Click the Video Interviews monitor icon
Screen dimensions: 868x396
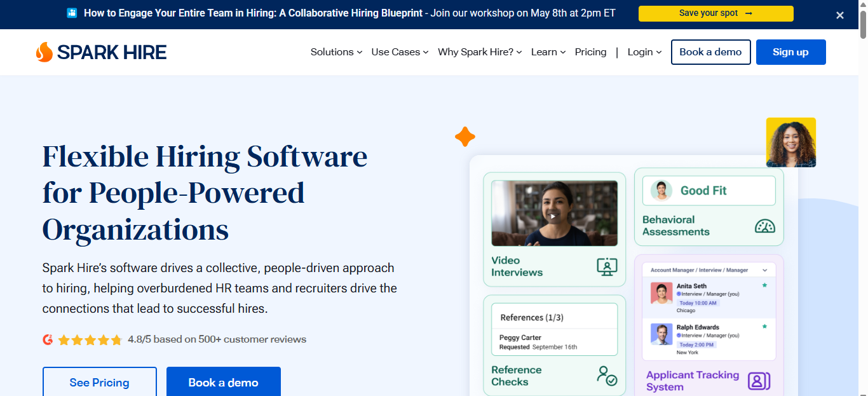(x=607, y=266)
